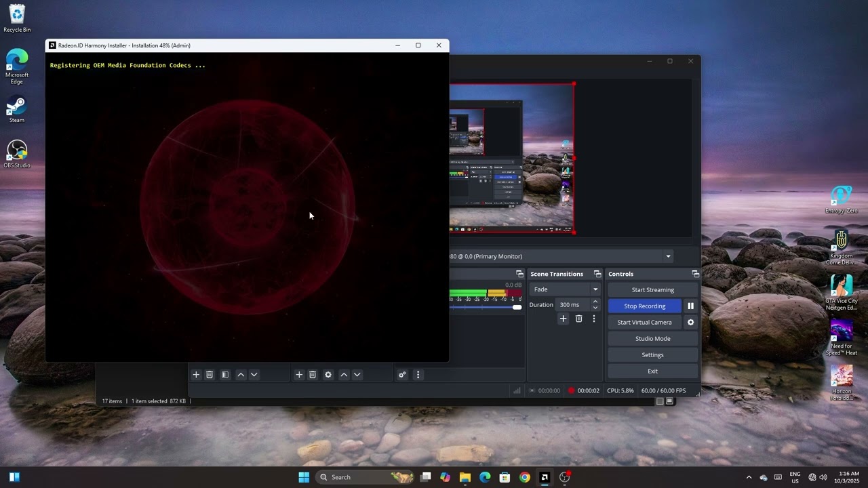Switch File Explorer to large thumbnails view

click(x=669, y=401)
